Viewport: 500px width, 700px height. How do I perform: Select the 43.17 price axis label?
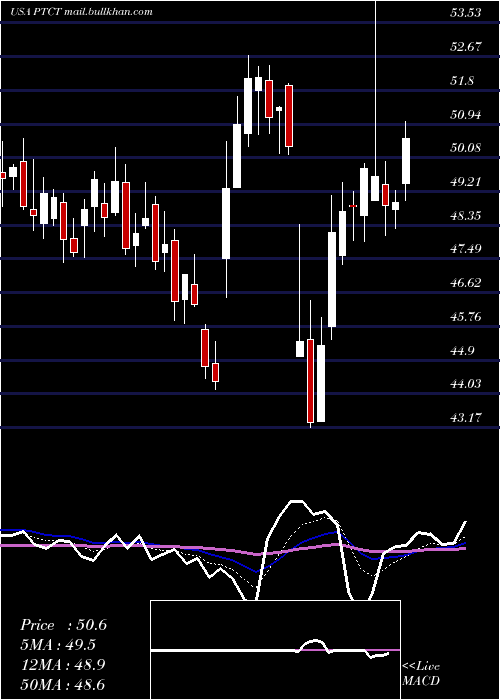pos(466,418)
